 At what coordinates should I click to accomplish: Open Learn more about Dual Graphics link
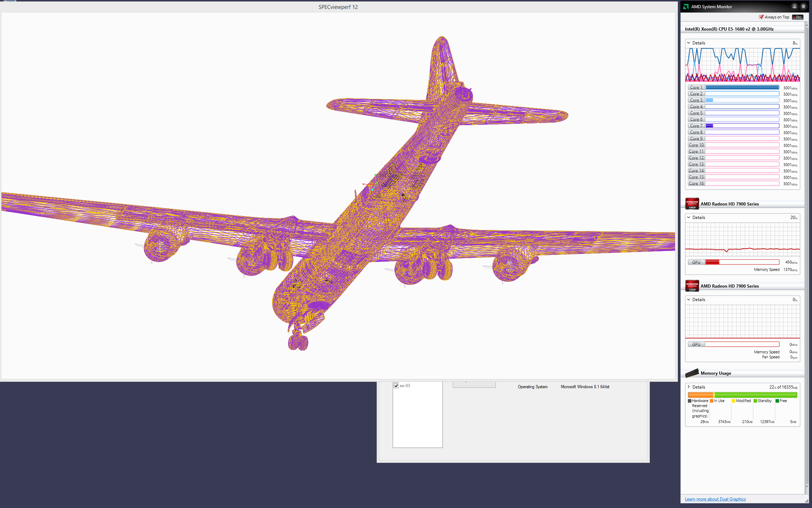(715, 499)
